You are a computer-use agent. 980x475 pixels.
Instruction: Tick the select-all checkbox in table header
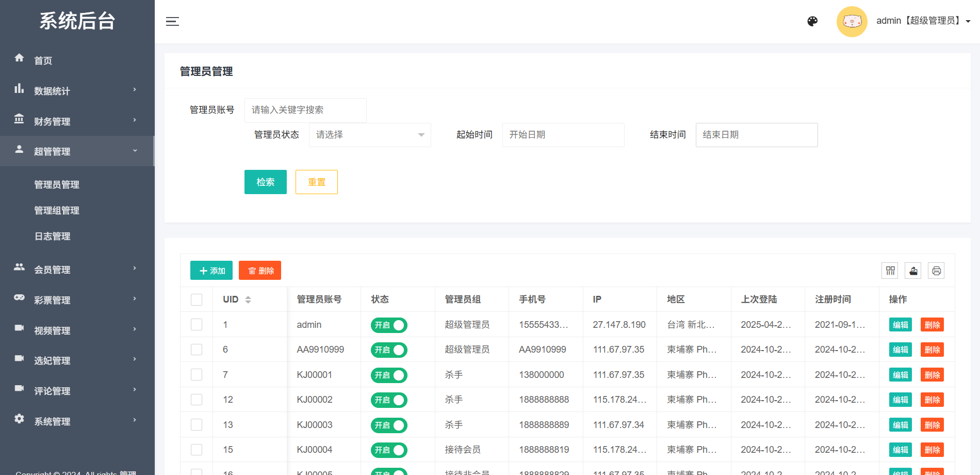point(197,299)
